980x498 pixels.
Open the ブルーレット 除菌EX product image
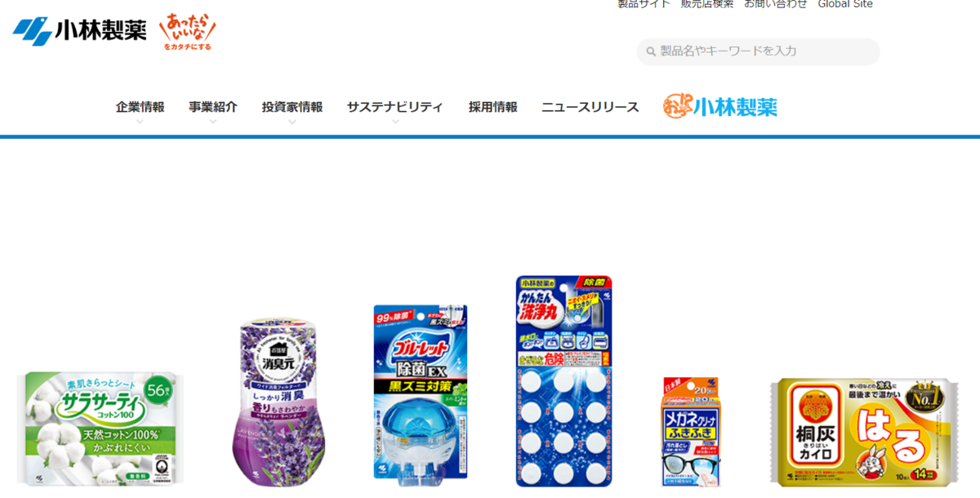[421, 395]
